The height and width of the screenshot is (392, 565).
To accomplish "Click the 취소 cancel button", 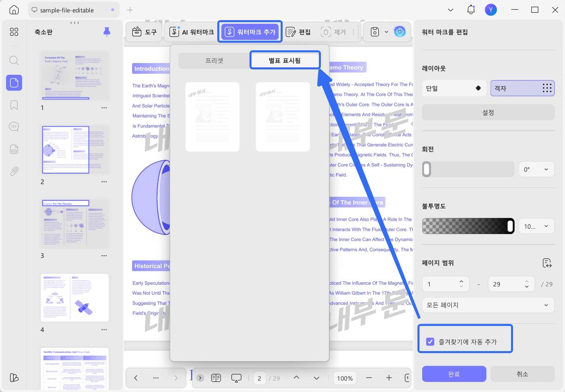I will 522,374.
